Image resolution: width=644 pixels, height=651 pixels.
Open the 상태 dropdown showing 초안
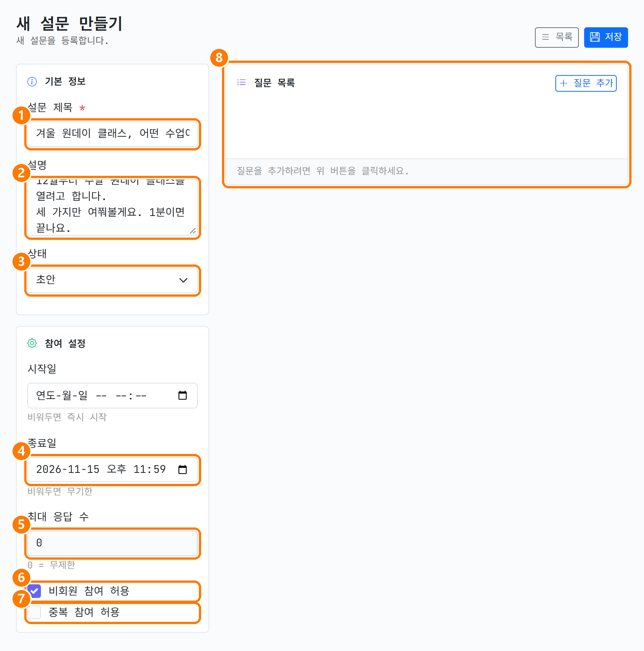click(x=113, y=280)
